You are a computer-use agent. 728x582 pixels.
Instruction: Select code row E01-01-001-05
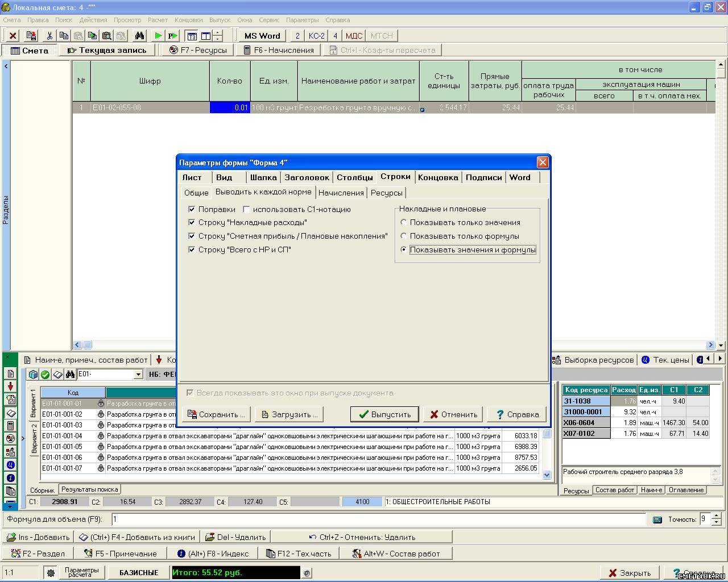289,447
